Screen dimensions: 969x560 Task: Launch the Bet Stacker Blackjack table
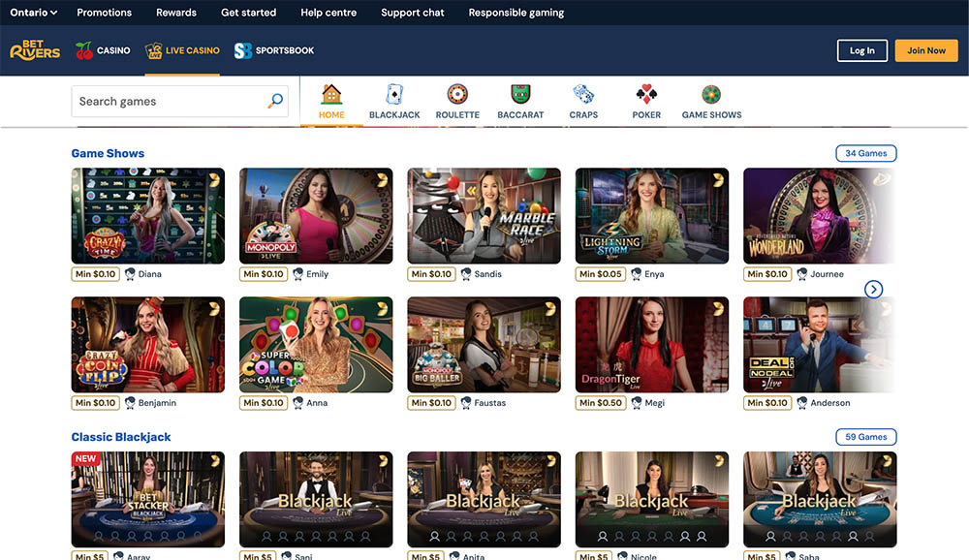(x=148, y=499)
